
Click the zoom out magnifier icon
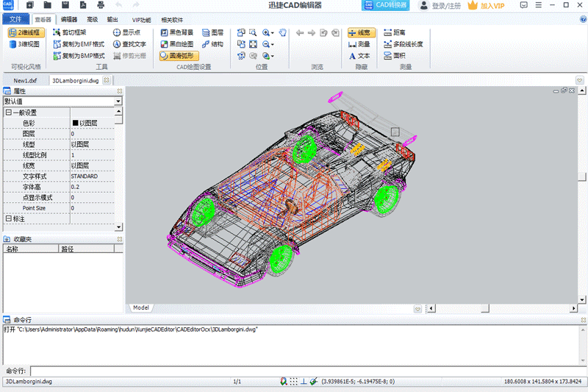[x=266, y=44]
